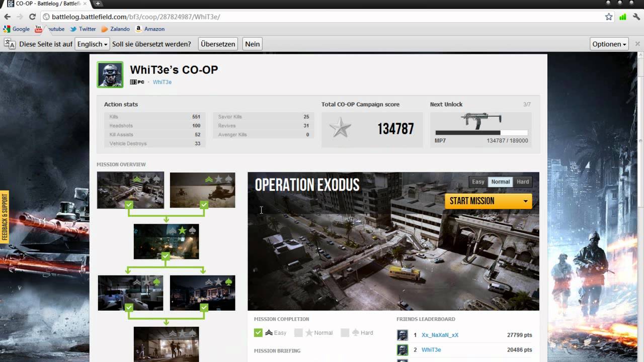Click the Vehicle Destroys stat row showing 33
Viewport: 644px width, 362px height.
point(154,144)
